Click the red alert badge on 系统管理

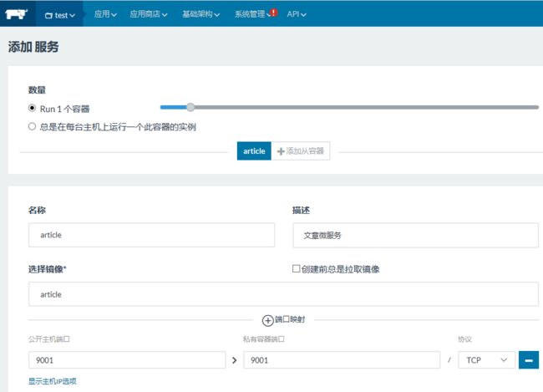273,13
